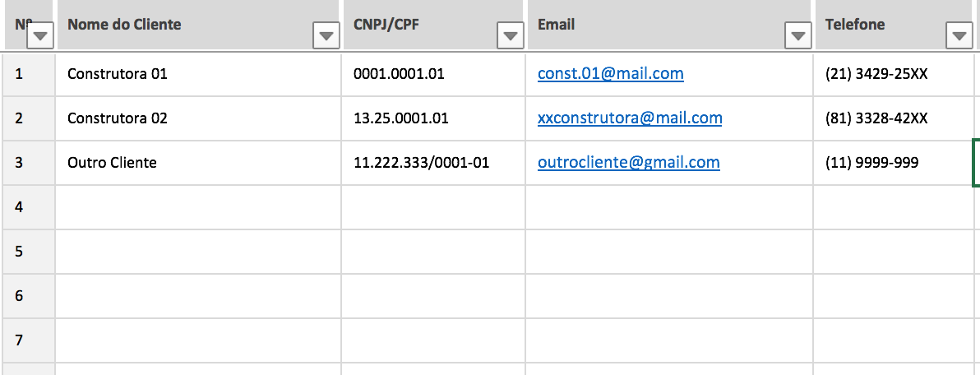This screenshot has width=980, height=375.
Task: Click the phone cell (21) 3429-25XX
Action: [x=876, y=74]
